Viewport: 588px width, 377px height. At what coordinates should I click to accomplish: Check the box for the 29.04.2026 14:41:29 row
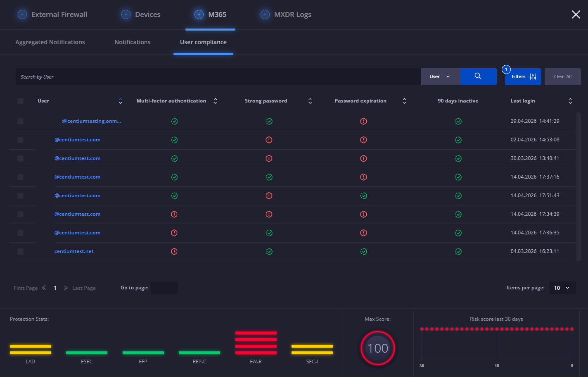20,121
